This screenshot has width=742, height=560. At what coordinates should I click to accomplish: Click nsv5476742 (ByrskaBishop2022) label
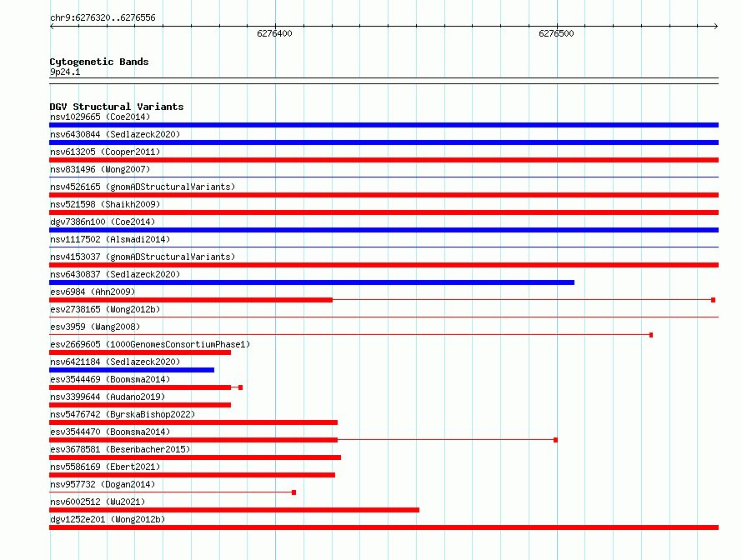tap(123, 414)
